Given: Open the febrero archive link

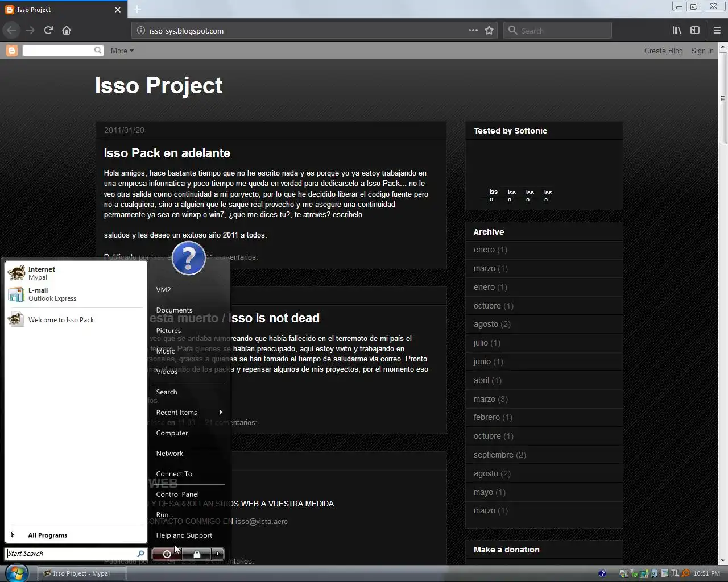Looking at the screenshot, I should (x=487, y=417).
